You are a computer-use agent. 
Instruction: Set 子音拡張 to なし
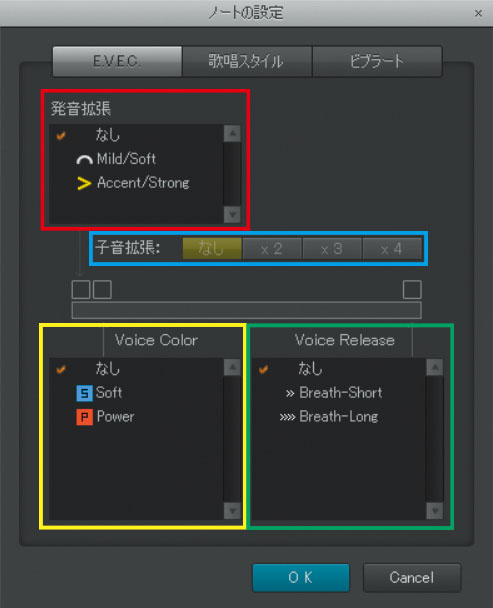click(212, 249)
